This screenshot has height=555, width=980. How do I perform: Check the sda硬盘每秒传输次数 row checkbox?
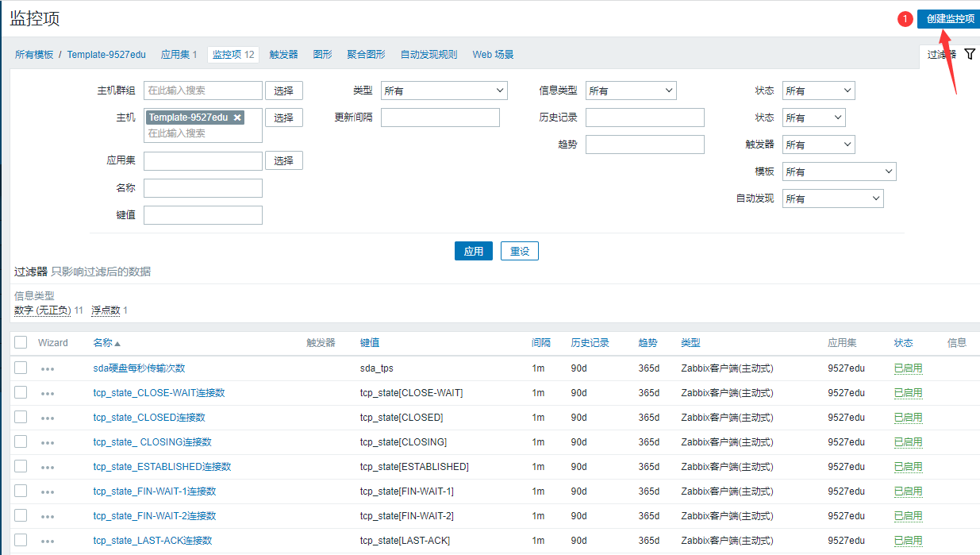tap(21, 368)
